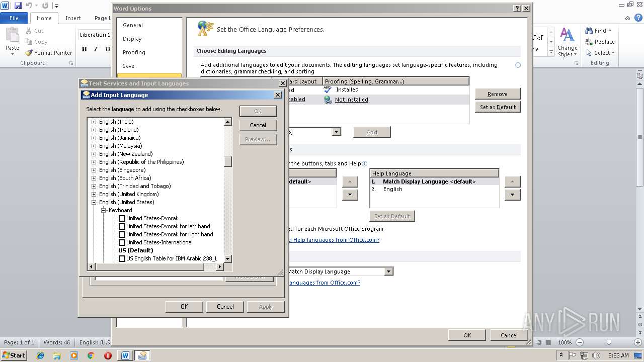This screenshot has height=362, width=644.
Task: Open Windows Explorer folder from taskbar
Action: [57, 355]
